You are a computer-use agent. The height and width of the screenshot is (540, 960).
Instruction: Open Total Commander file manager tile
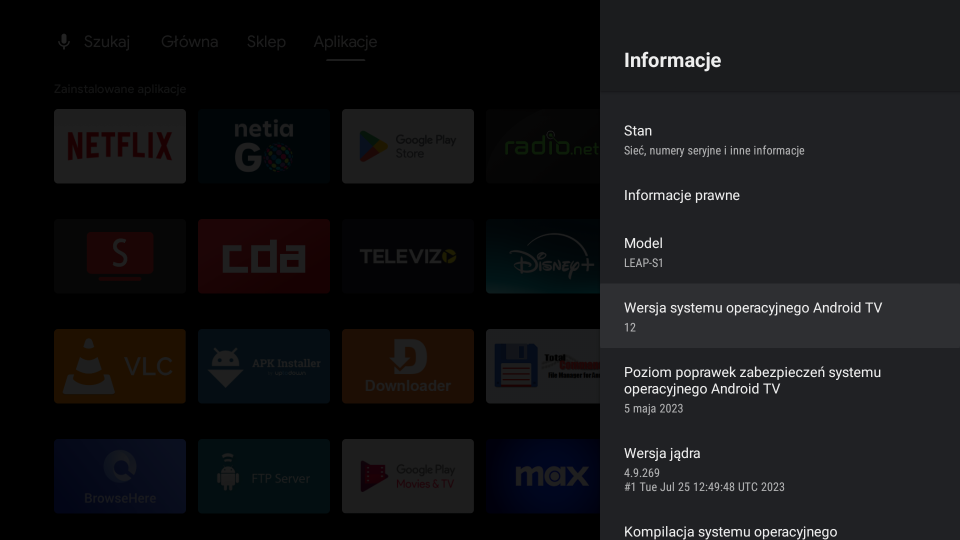coord(543,366)
